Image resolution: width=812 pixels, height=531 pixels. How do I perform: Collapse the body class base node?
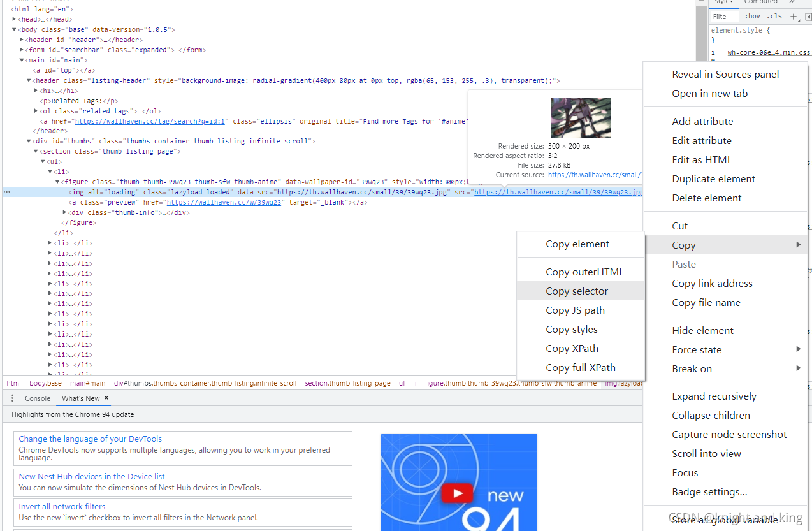click(14, 29)
